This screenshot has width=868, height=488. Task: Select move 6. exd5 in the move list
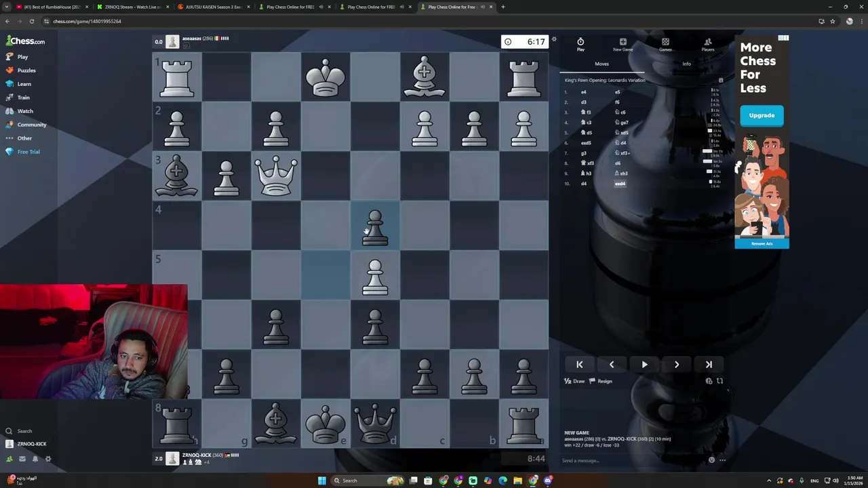click(x=585, y=143)
